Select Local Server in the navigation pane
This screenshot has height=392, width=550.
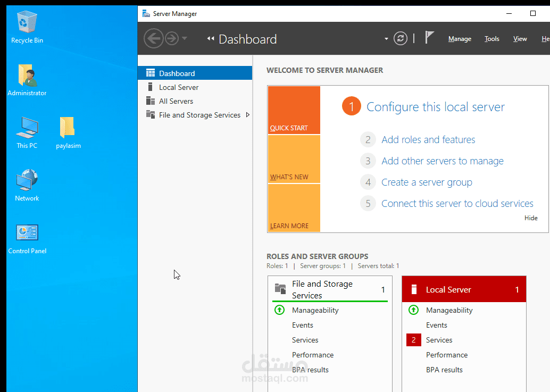[195, 87]
